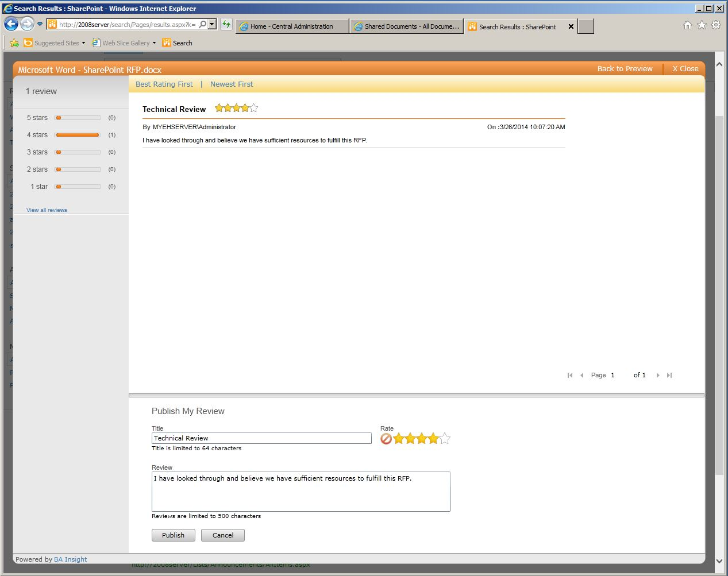Open the address bar autocomplete dropdown
Image resolution: width=728 pixels, height=576 pixels.
[x=212, y=25]
